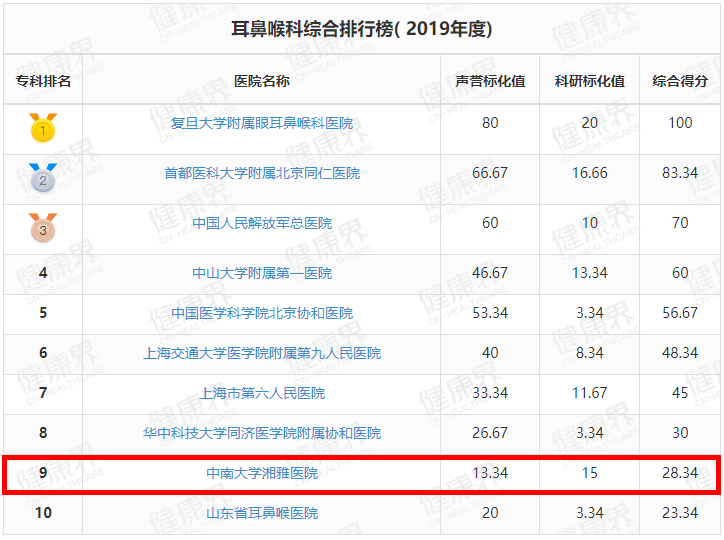724x540 pixels.
Task: Open highlighted 中南大学湘雅医院 link
Action: (x=262, y=473)
